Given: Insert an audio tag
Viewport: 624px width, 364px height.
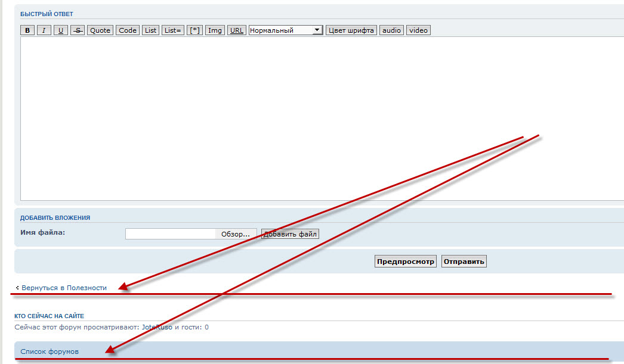Looking at the screenshot, I should pyautogui.click(x=392, y=30).
